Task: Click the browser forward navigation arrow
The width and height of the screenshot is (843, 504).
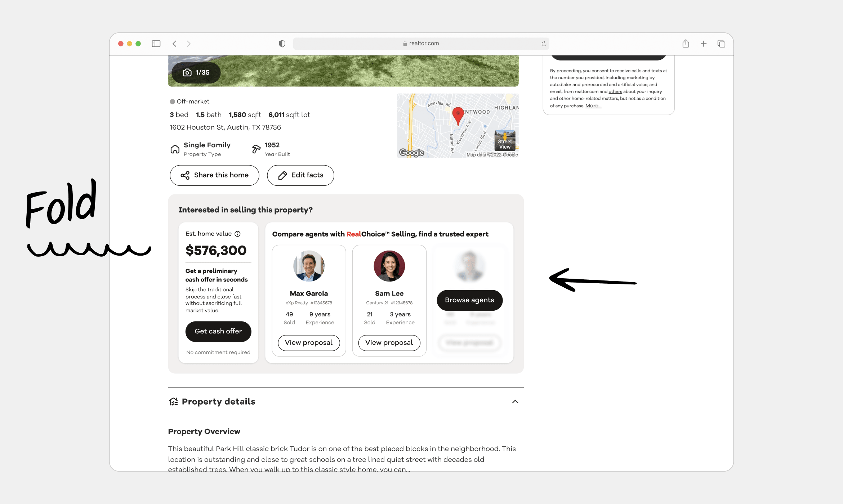Action: [x=189, y=43]
